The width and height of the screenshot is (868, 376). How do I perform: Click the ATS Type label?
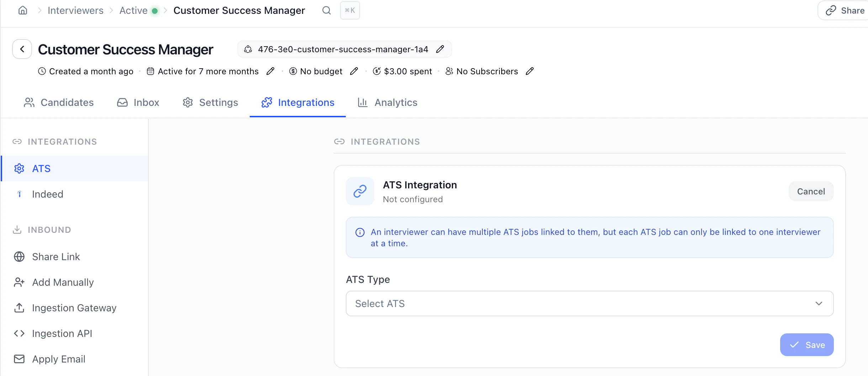pyautogui.click(x=368, y=279)
